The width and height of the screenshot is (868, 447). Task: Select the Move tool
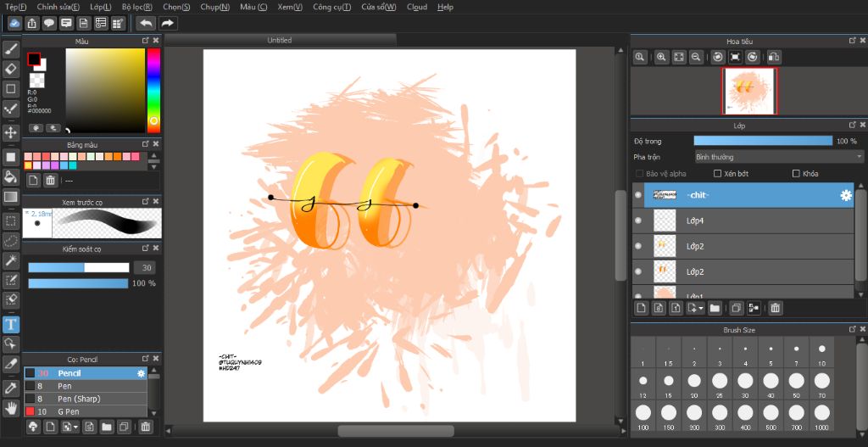coord(11,132)
